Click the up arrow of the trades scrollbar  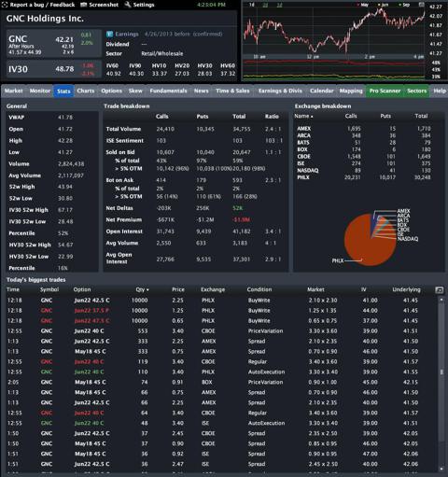pos(441,300)
